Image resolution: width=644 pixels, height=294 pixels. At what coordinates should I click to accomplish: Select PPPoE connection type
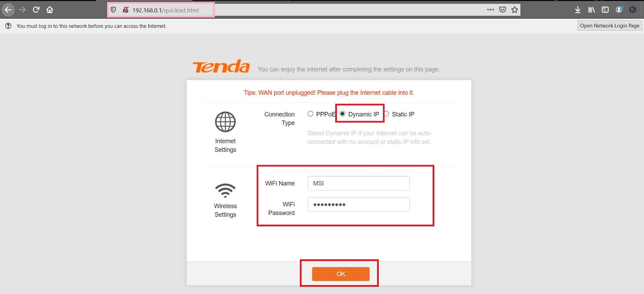tap(310, 114)
